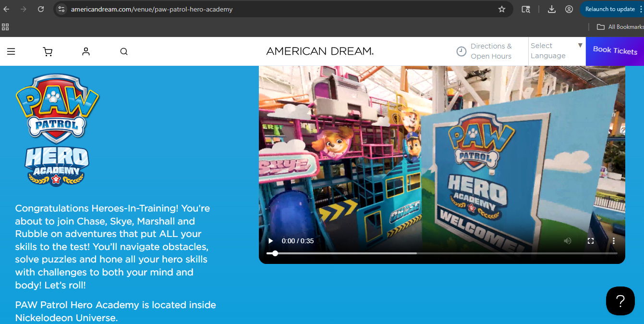Screen dimensions: 644x324
Task: Click the clock icon beside Directions
Action: (x=461, y=51)
